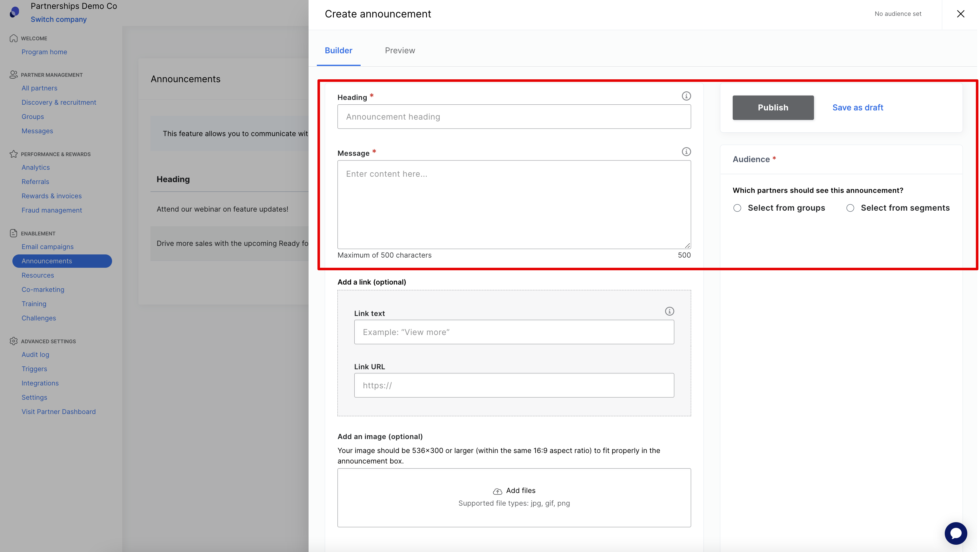Viewport: 980px width, 552px height.
Task: Click the Link URL input field
Action: point(514,385)
